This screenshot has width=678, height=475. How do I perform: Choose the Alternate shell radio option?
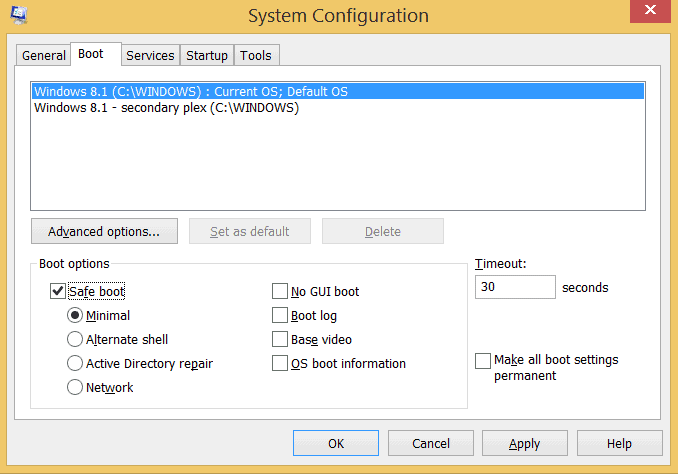coord(75,339)
